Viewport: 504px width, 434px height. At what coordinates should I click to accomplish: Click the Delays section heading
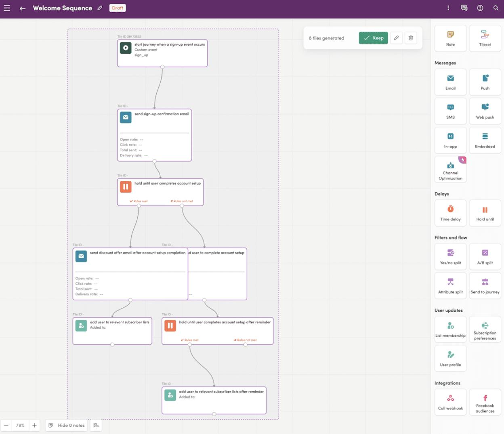(x=442, y=194)
